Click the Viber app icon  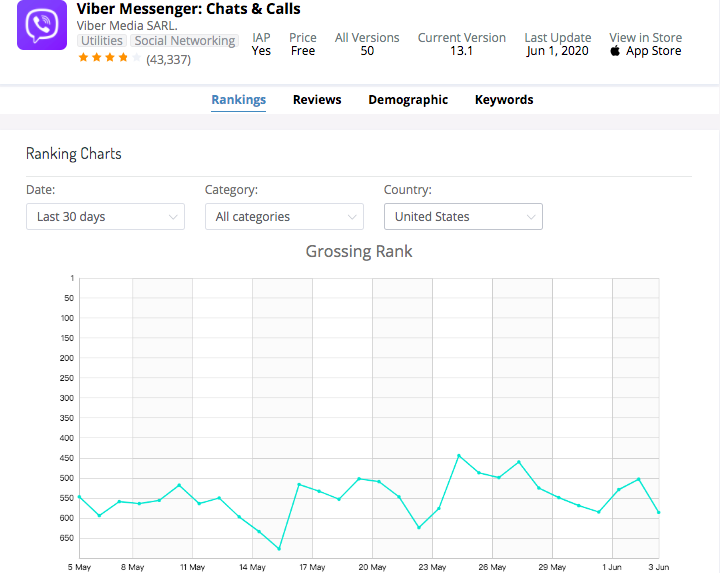click(x=42, y=24)
